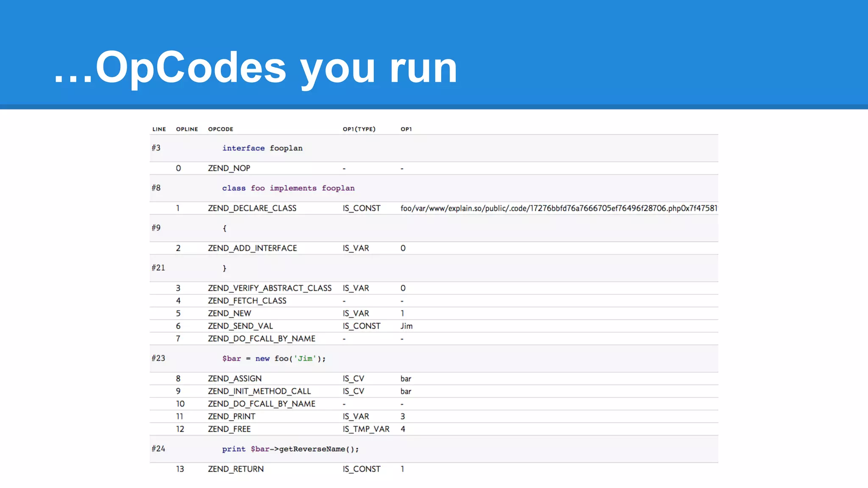Select the ZEND_FETCH_CLASS opcode cell

247,301
